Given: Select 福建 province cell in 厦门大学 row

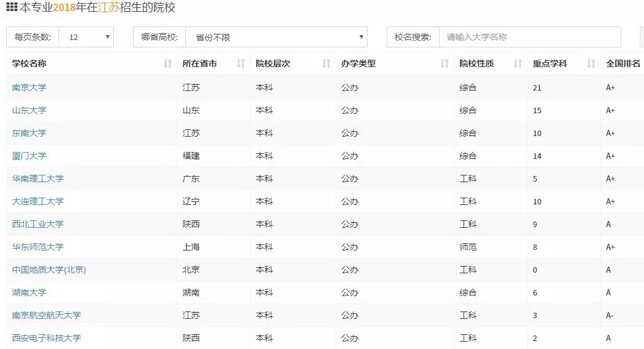Looking at the screenshot, I should pyautogui.click(x=191, y=156).
